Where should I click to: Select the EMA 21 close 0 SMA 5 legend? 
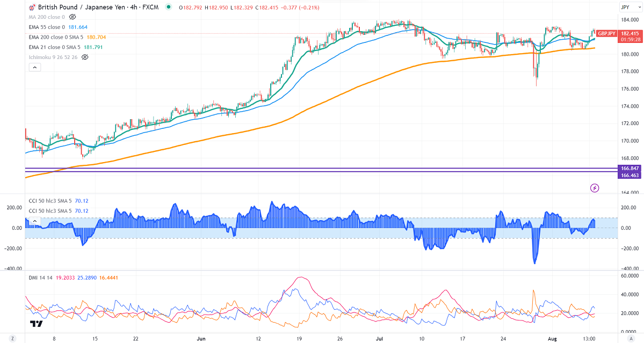(55, 47)
